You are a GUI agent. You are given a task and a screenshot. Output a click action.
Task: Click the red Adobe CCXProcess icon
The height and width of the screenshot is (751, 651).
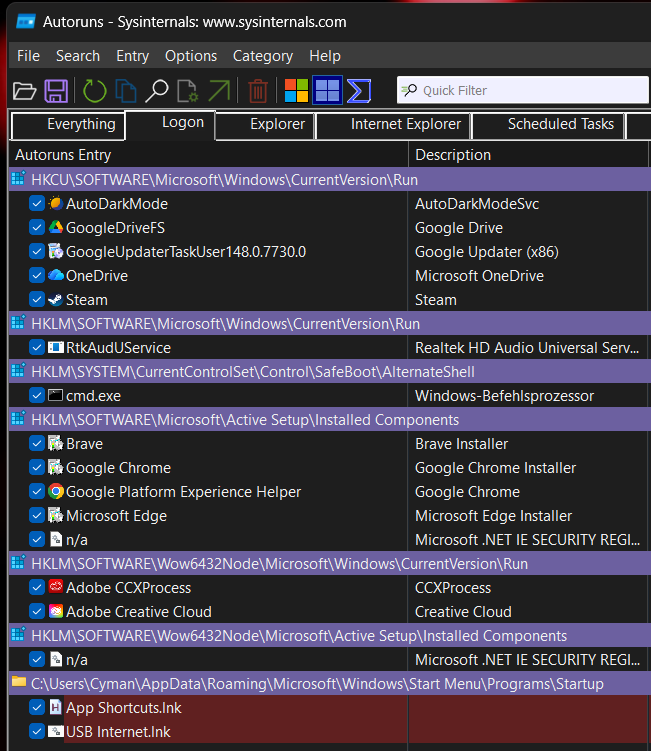click(x=56, y=587)
